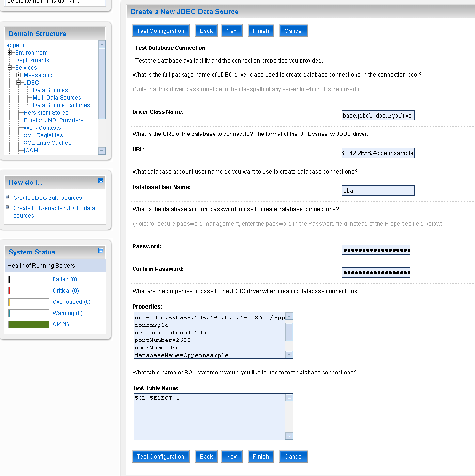Click inside the Test Table Name textarea
Viewport: 475px width, 476px height.
click(x=209, y=416)
